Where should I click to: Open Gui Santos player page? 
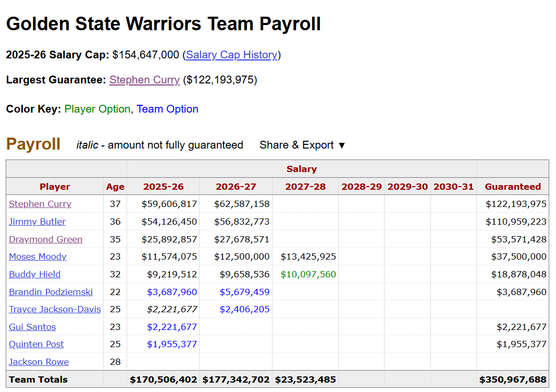pos(32,327)
